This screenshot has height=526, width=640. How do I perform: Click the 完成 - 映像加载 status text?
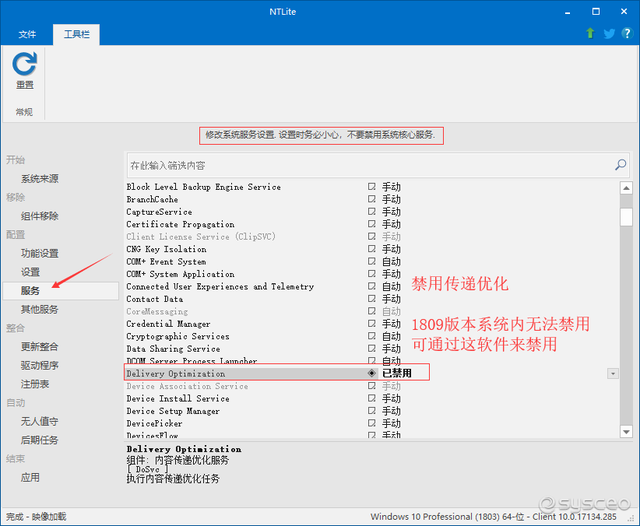coord(36,517)
